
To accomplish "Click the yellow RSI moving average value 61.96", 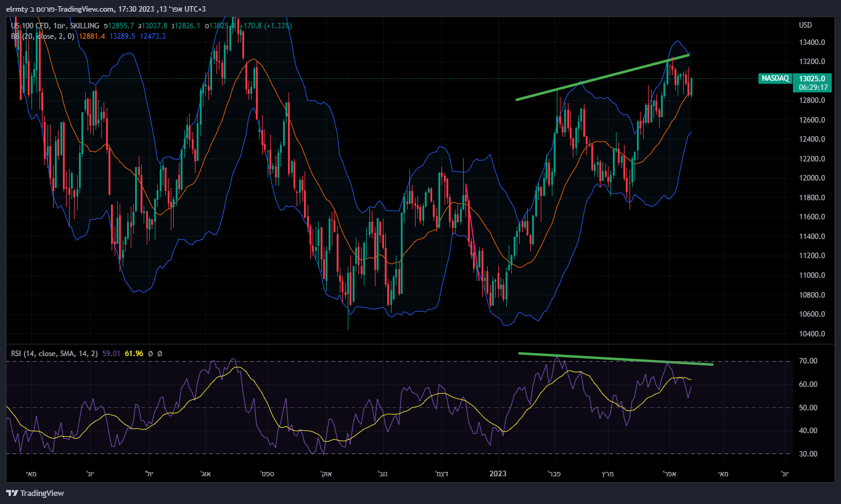I will pos(134,354).
